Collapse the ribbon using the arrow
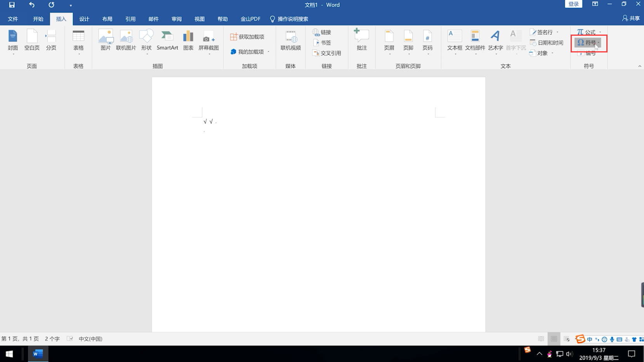This screenshot has height=362, width=644. point(640,66)
